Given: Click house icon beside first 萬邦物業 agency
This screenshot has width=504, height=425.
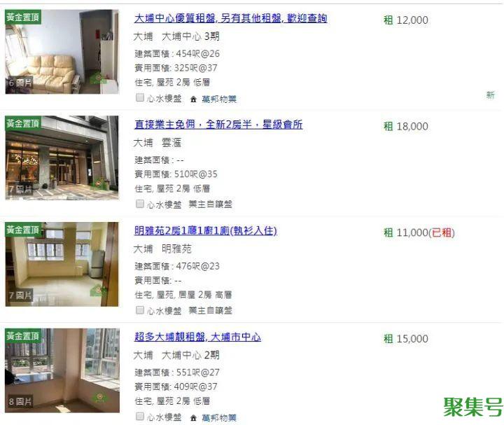Looking at the screenshot, I should point(193,99).
